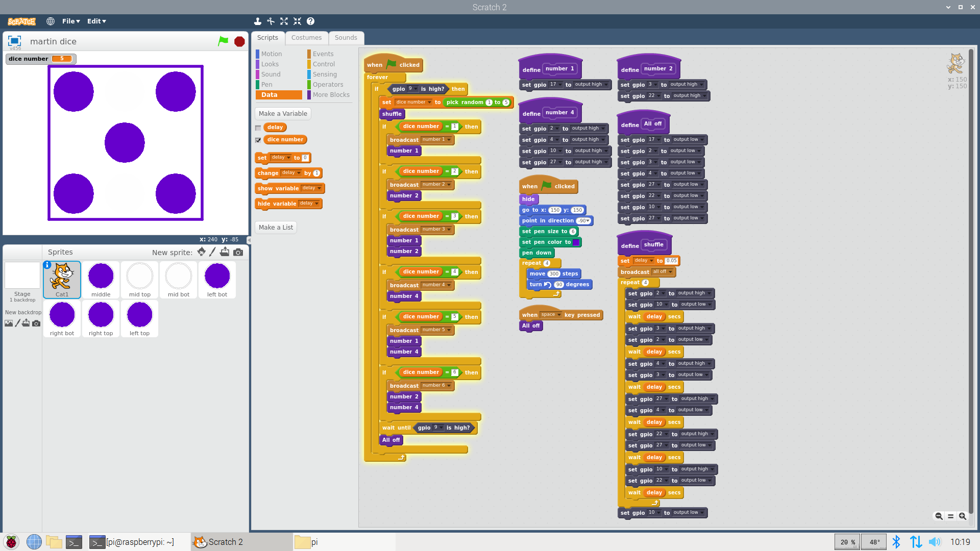Click the language globe icon

(x=51, y=21)
